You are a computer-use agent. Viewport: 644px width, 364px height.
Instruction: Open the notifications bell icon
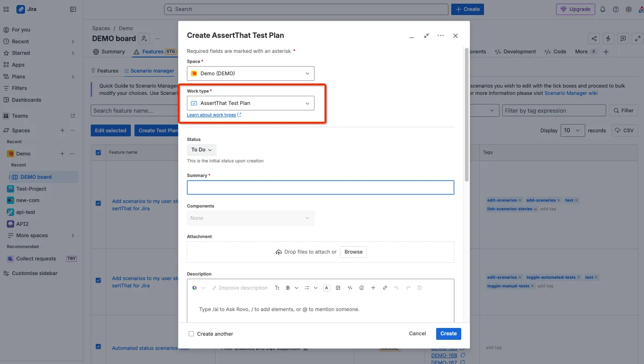(x=603, y=9)
